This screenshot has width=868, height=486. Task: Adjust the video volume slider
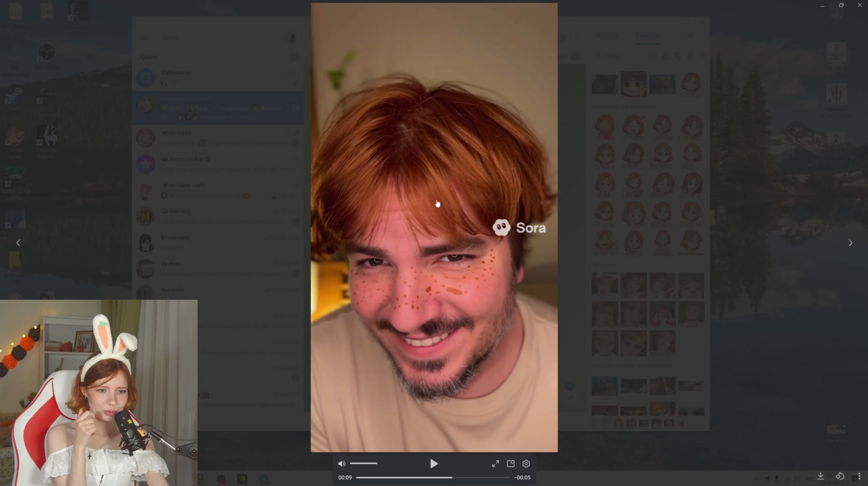point(364,464)
